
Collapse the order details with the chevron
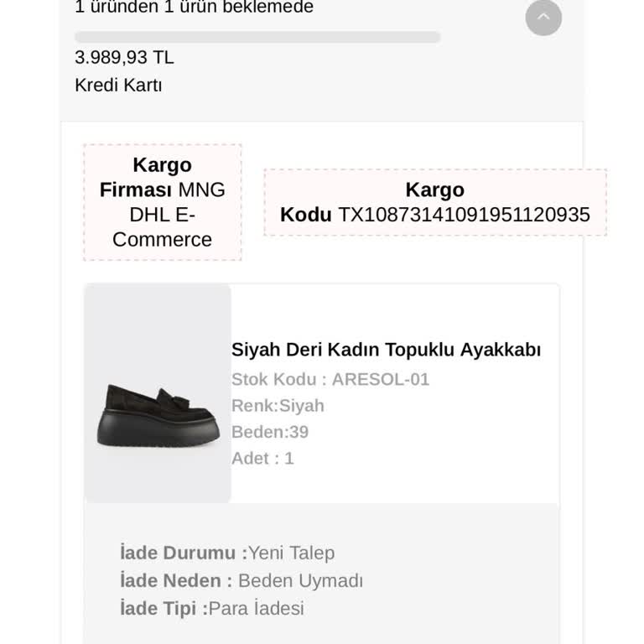tap(543, 17)
